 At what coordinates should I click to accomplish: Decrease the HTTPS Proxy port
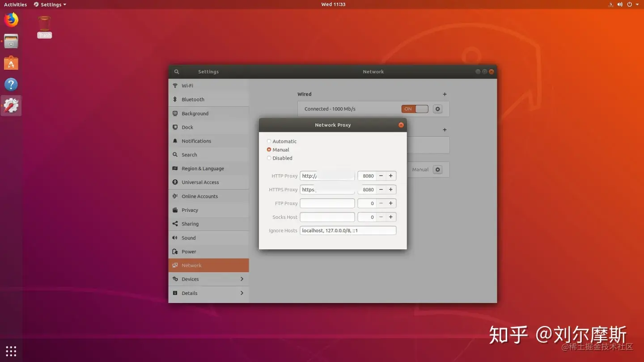pyautogui.click(x=381, y=190)
